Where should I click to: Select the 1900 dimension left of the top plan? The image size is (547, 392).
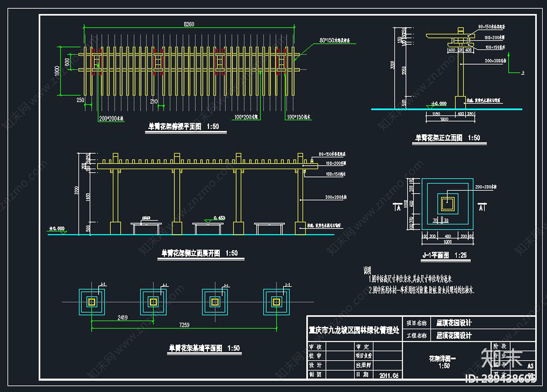coord(57,71)
